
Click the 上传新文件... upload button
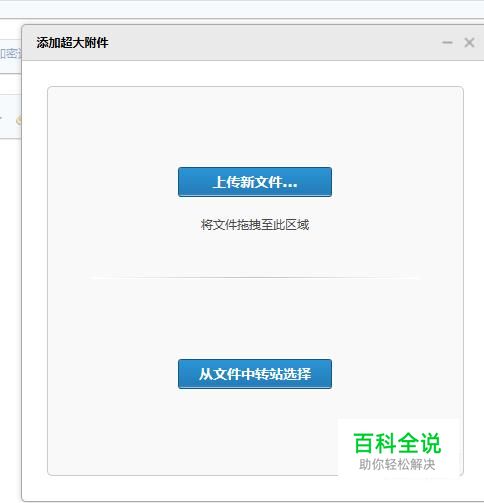pyautogui.click(x=255, y=182)
